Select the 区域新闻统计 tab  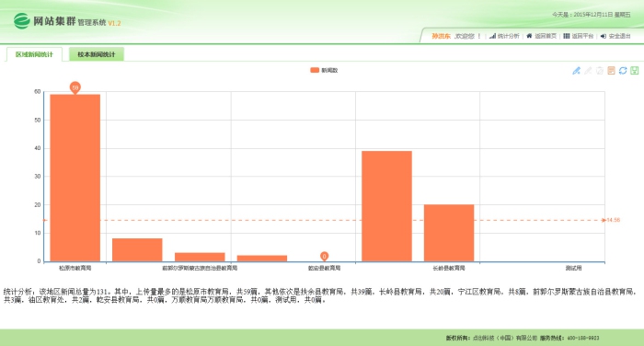(34, 54)
